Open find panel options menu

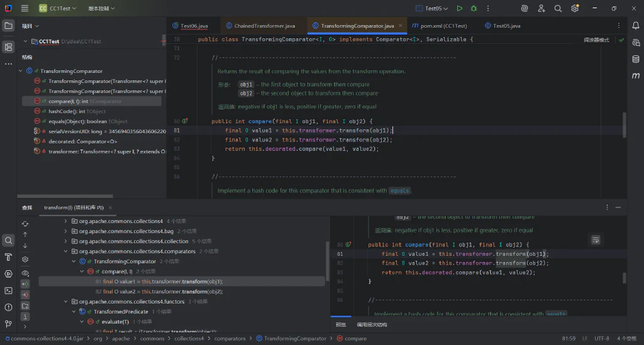tap(607, 207)
